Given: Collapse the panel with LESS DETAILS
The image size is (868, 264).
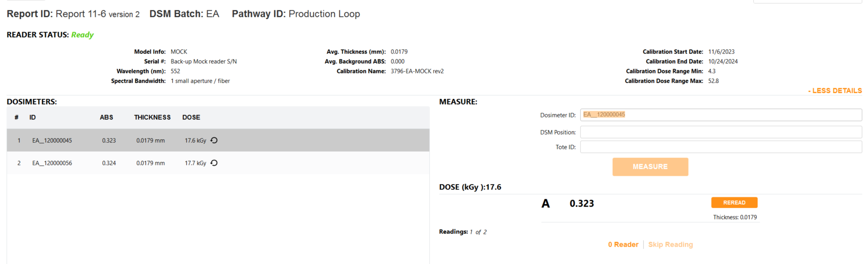Looking at the screenshot, I should 835,91.
